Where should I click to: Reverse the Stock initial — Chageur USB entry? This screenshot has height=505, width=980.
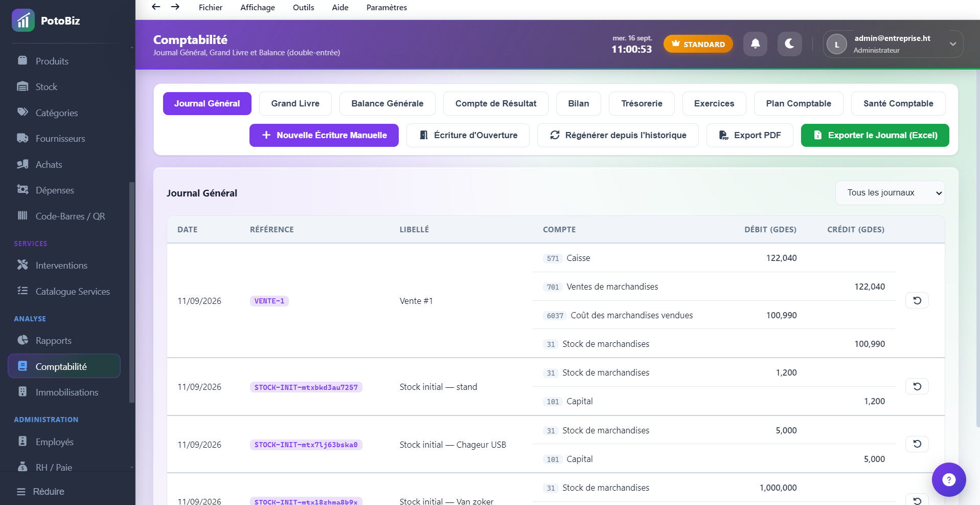point(917,444)
